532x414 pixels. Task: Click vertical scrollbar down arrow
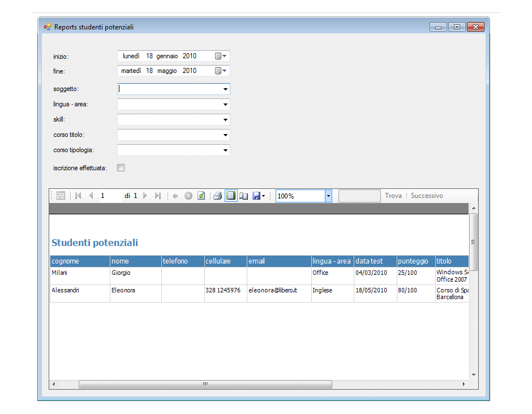[x=474, y=374]
